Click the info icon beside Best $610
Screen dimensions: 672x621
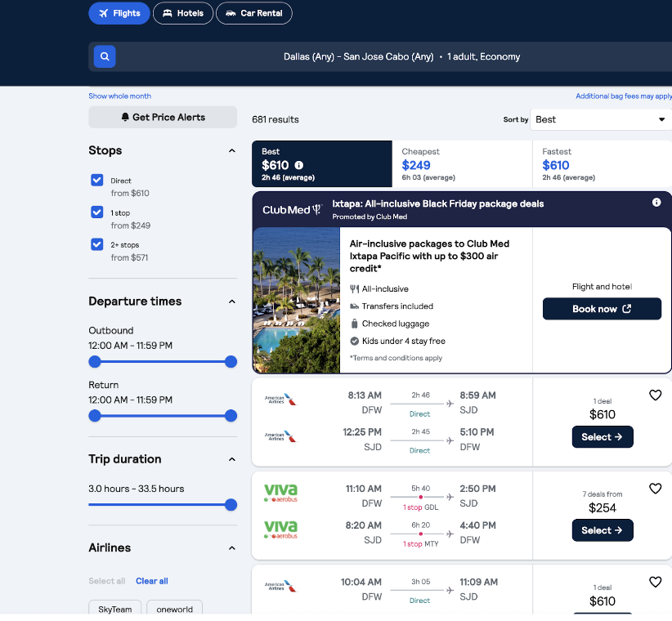tap(299, 165)
